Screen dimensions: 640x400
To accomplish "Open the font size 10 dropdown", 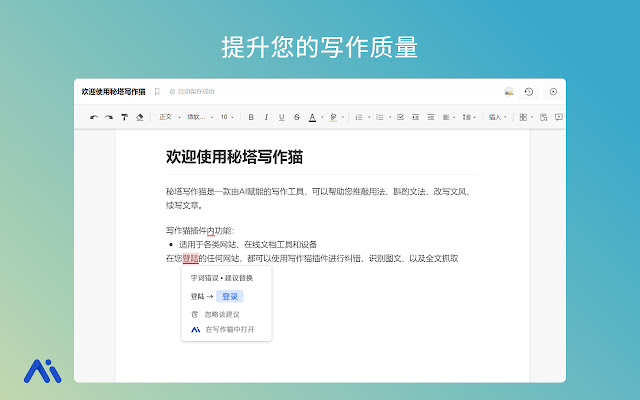I will tap(227, 117).
